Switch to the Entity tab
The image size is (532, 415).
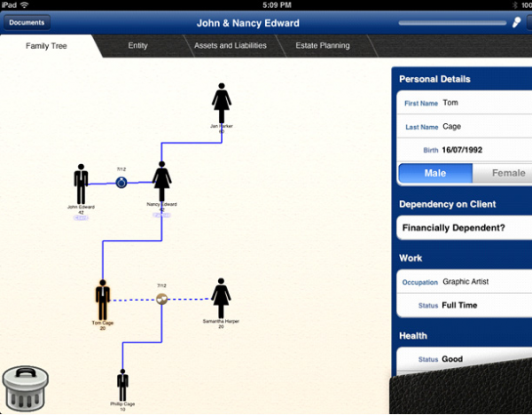pyautogui.click(x=137, y=45)
